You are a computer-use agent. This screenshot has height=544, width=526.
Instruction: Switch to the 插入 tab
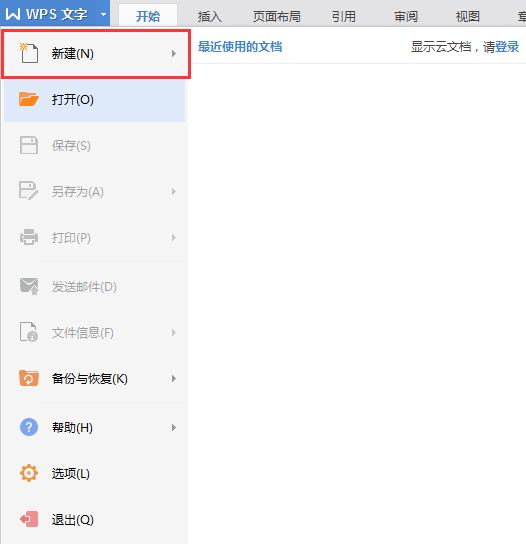coord(210,16)
